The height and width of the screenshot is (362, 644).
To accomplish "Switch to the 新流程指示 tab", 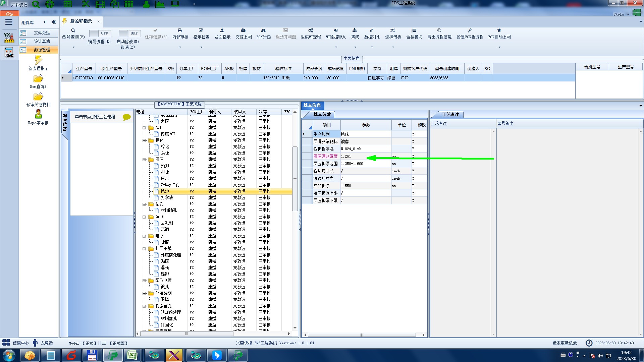I will [x=81, y=21].
